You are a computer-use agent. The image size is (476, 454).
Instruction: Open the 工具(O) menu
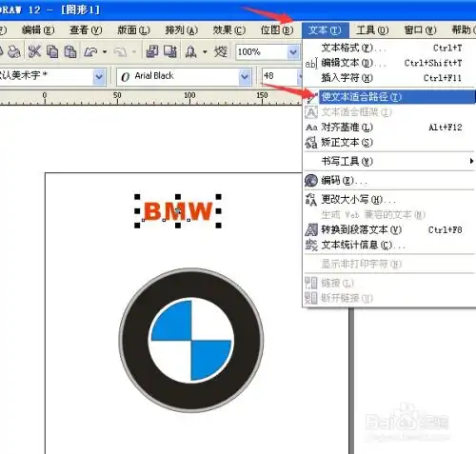(x=372, y=30)
